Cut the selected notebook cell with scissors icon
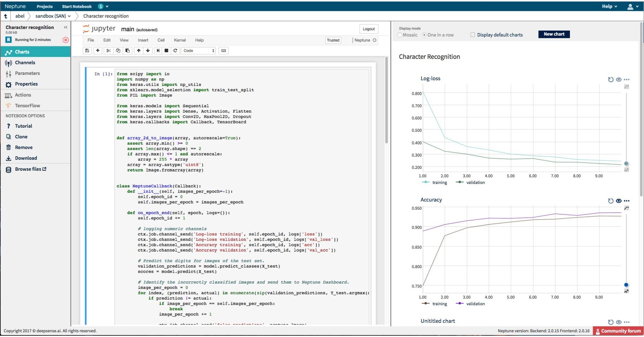The height and width of the screenshot is (337, 644). click(x=108, y=51)
